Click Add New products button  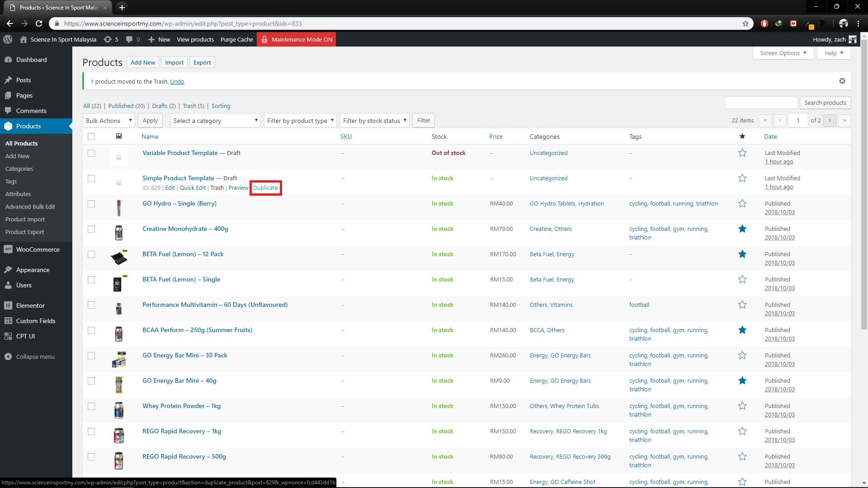pyautogui.click(x=143, y=62)
